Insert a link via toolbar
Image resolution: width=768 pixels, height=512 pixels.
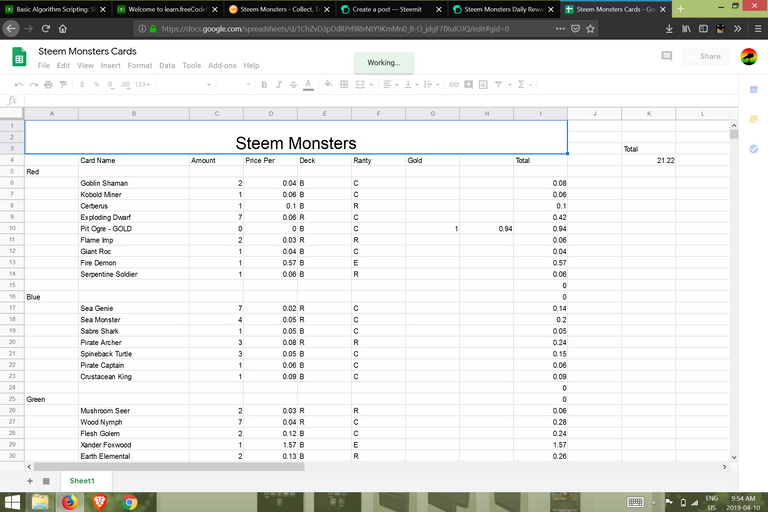[454, 85]
